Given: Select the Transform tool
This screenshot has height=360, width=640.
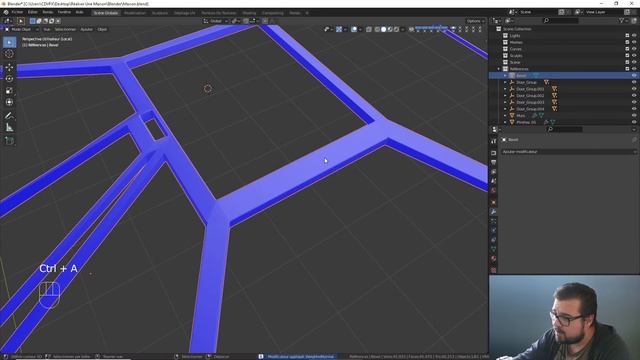Looking at the screenshot, I should 9,102.
